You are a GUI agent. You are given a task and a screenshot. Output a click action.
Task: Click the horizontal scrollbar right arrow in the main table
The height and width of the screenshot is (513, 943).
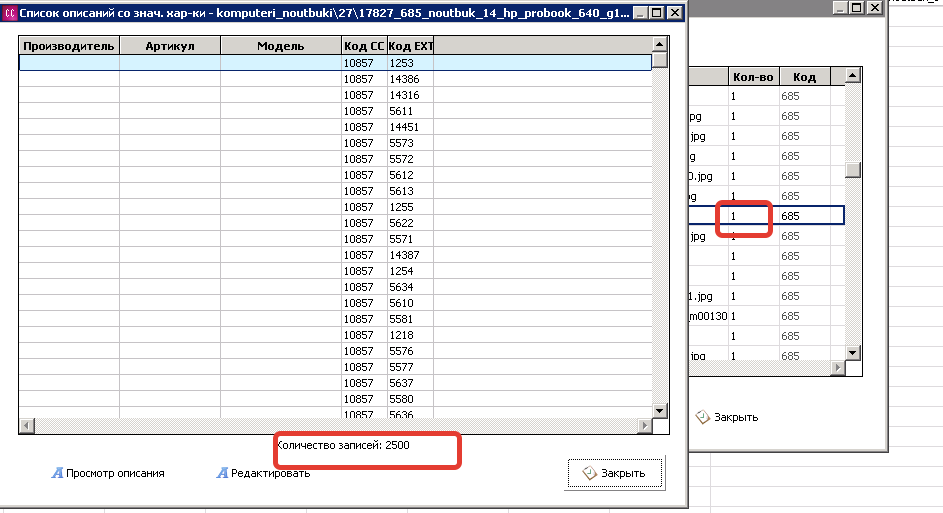coord(645,426)
